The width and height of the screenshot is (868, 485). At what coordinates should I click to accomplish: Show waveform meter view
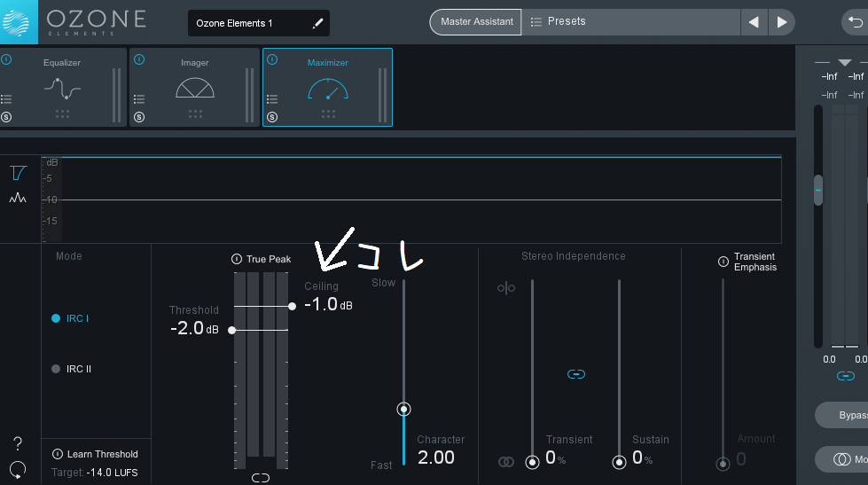(18, 198)
